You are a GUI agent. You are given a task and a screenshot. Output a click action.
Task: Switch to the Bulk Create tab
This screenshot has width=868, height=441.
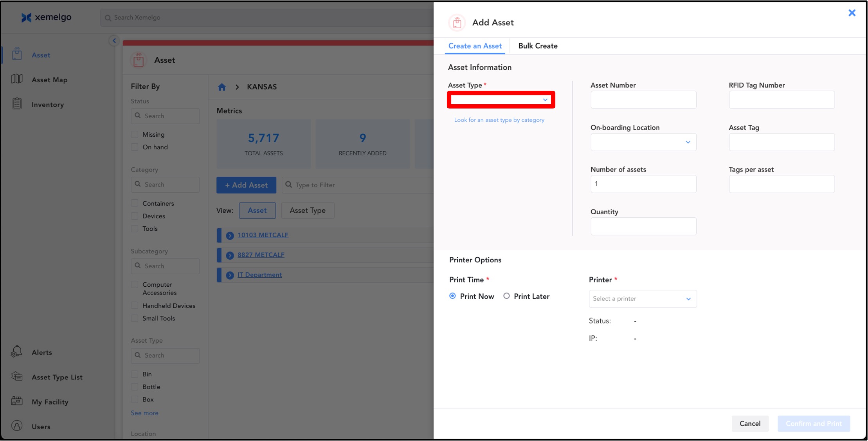(538, 46)
